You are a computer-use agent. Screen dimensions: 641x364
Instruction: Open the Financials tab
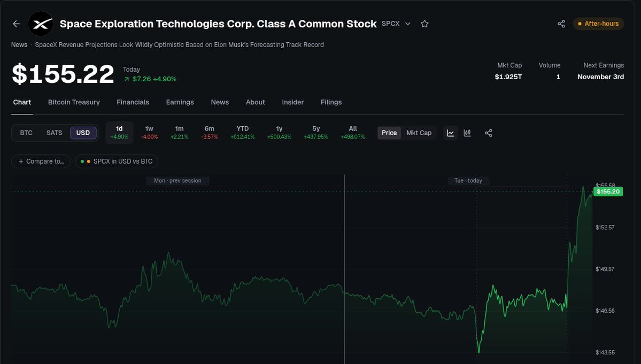point(133,102)
